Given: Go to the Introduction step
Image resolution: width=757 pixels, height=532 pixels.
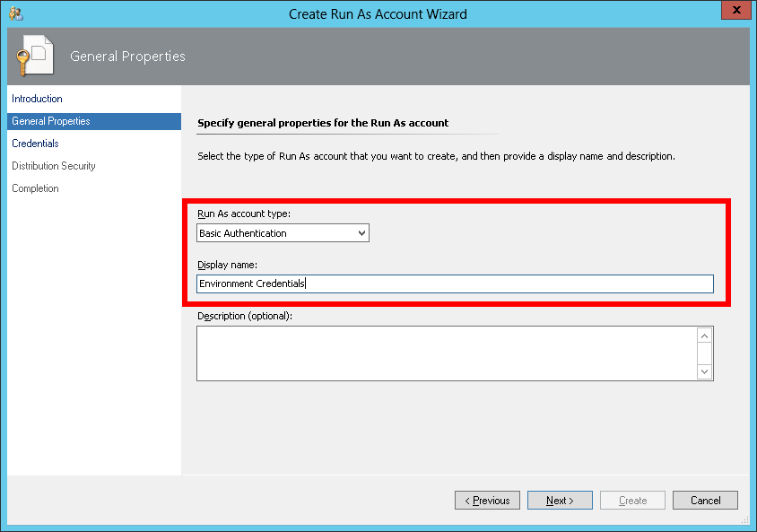Looking at the screenshot, I should click(37, 99).
